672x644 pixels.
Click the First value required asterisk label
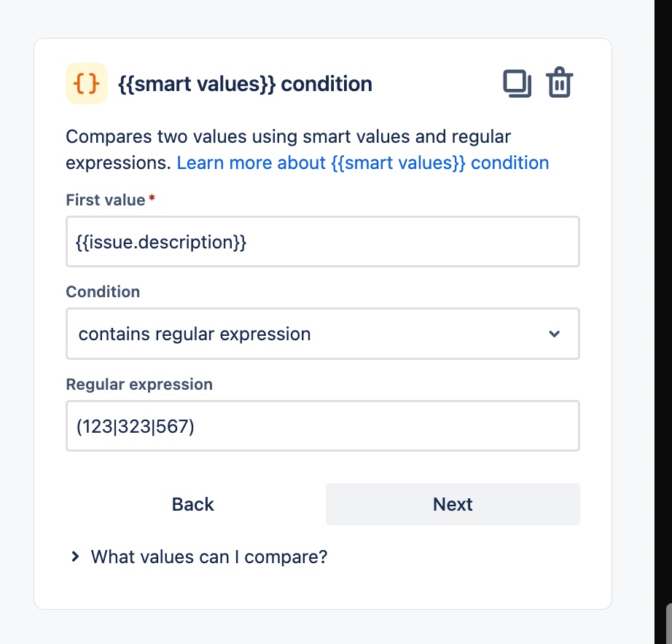(x=152, y=197)
